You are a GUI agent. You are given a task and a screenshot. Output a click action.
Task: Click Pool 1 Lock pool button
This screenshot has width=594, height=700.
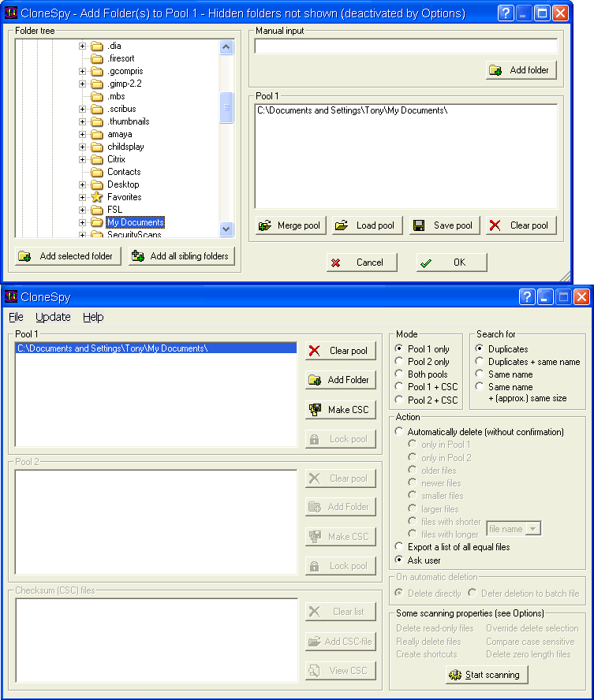(341, 439)
